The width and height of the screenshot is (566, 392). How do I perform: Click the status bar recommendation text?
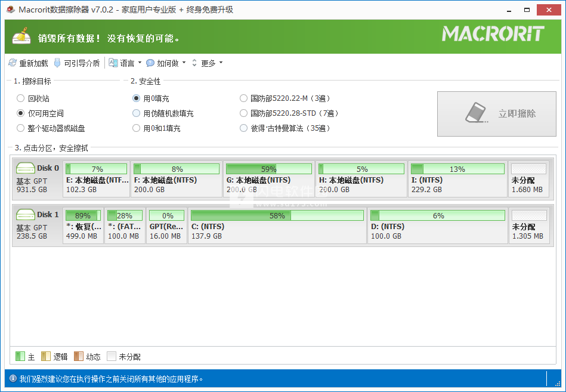point(111,379)
